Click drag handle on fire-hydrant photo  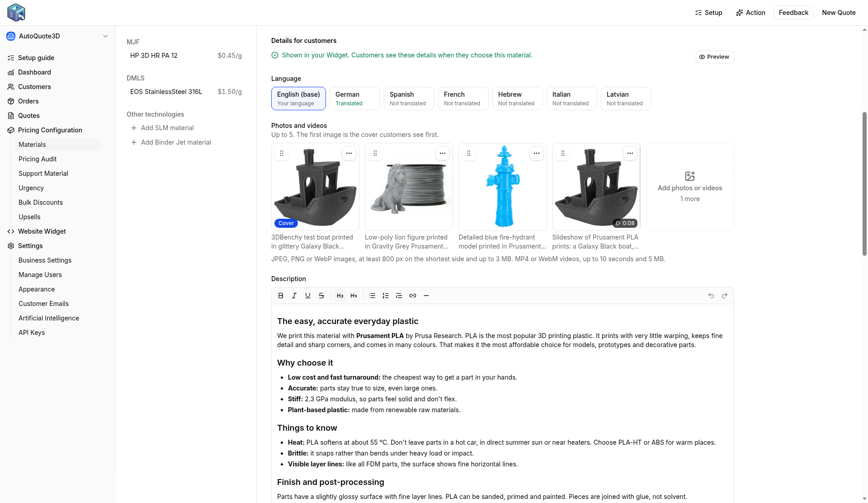tap(469, 153)
